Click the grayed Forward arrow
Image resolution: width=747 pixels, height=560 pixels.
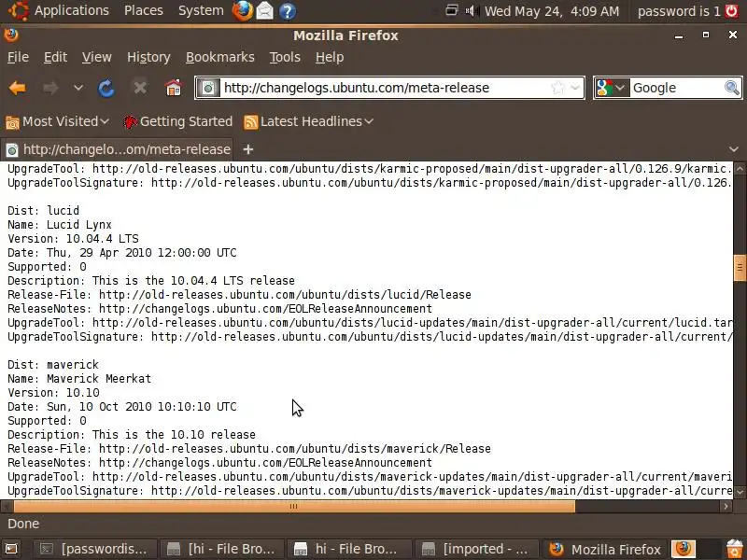tap(50, 88)
